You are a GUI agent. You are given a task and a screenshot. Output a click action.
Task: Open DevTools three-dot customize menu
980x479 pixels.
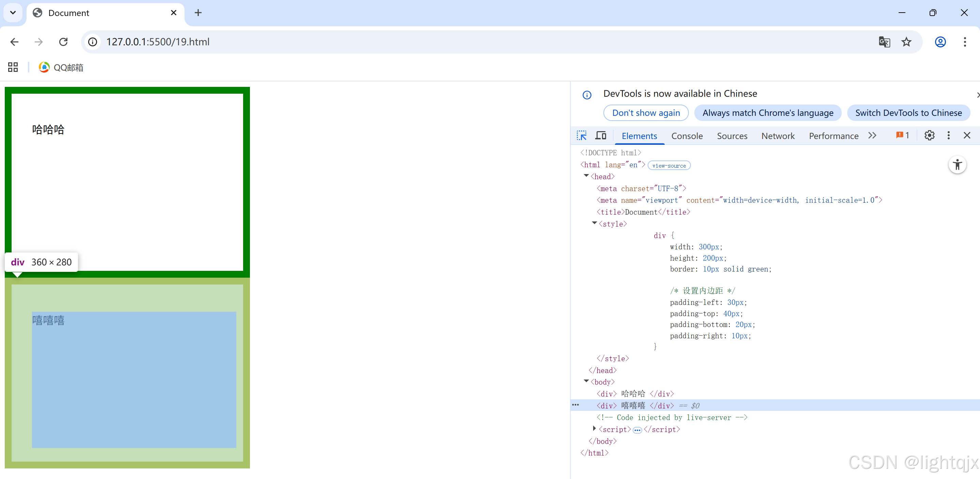948,136
